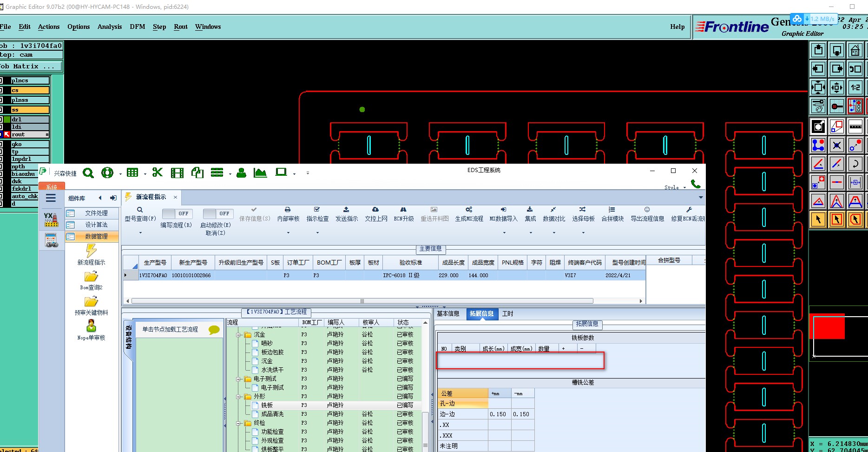Screen dimensions: 868x452
Task: Open the Actions menu in Graphic Editor
Action: tap(49, 27)
